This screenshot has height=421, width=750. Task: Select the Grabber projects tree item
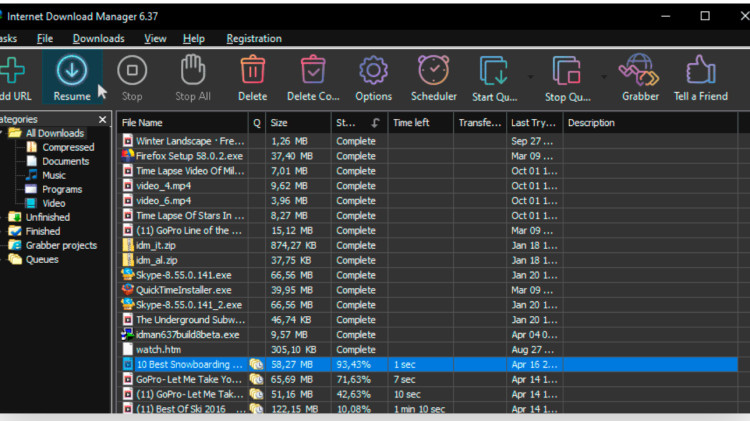point(61,245)
